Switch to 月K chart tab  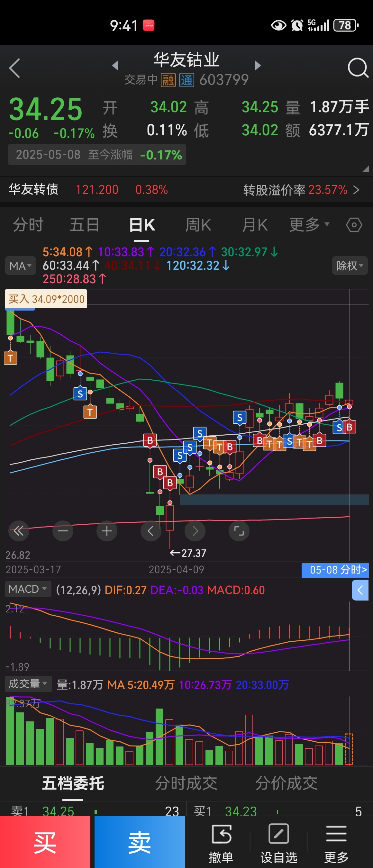coord(255,225)
